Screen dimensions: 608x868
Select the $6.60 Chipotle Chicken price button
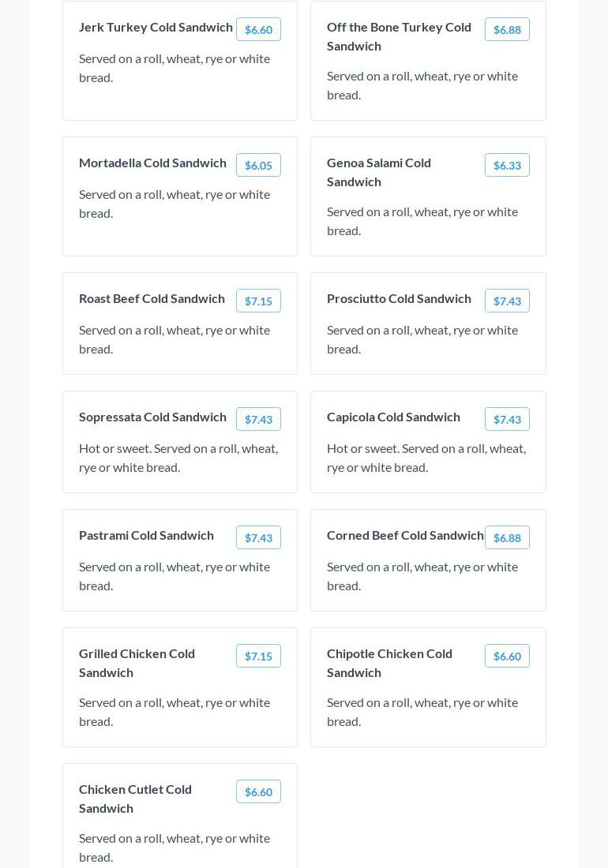click(x=507, y=656)
